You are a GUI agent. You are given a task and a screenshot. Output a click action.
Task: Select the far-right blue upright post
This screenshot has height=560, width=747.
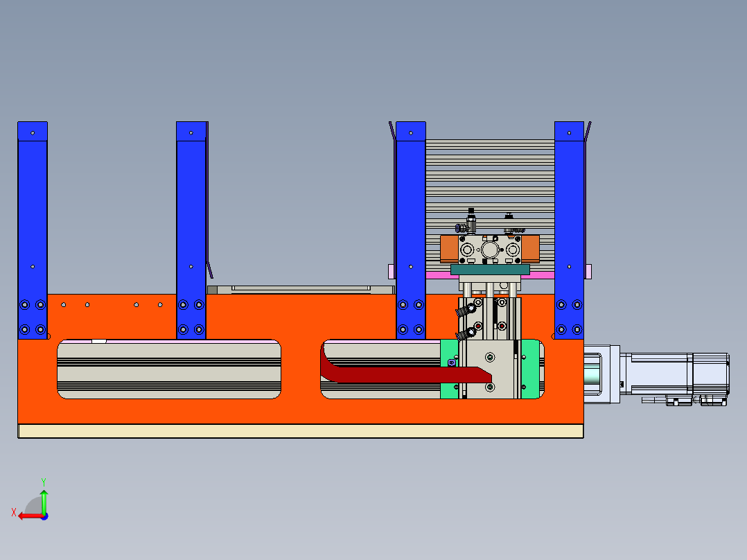click(x=570, y=230)
